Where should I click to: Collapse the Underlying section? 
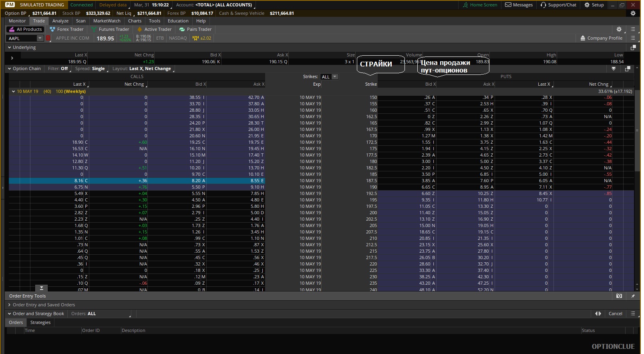click(9, 47)
